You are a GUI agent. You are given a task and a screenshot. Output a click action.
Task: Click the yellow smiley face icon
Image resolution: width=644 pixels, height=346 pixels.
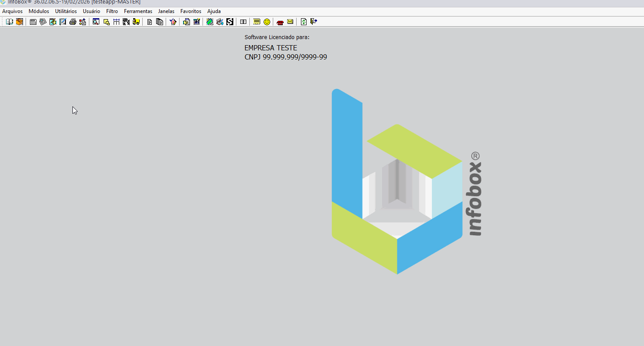(267, 22)
